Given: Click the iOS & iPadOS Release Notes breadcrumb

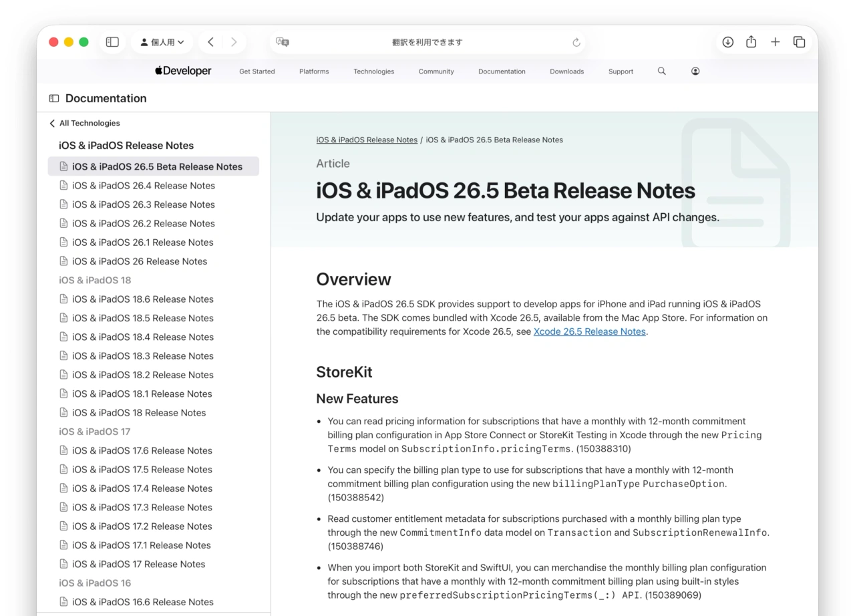Looking at the screenshot, I should pyautogui.click(x=367, y=140).
